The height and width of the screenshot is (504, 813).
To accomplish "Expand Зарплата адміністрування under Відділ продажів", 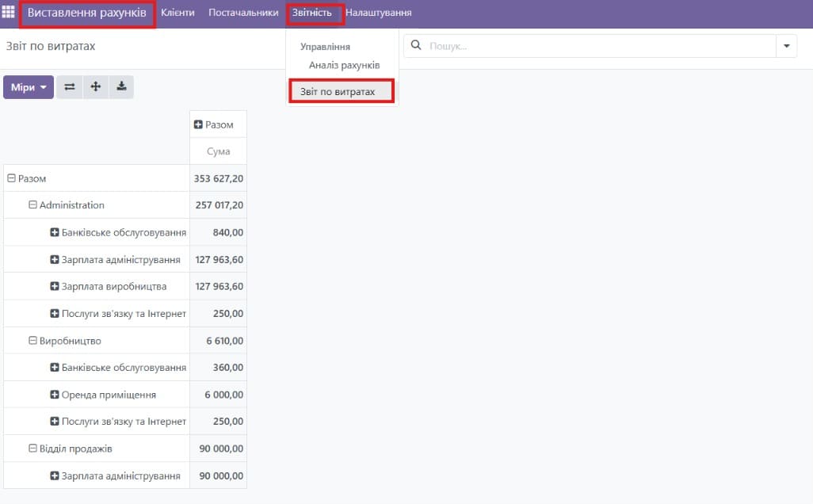I will [55, 475].
